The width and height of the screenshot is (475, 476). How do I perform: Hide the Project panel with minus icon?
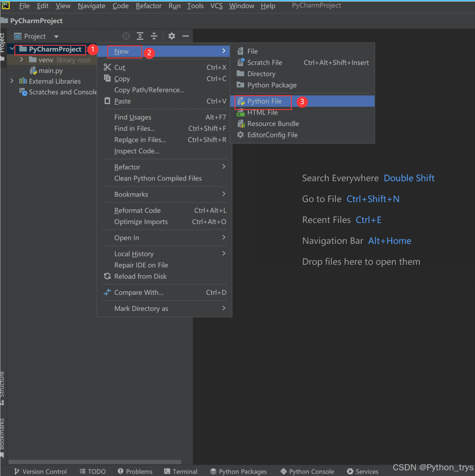pyautogui.click(x=185, y=36)
